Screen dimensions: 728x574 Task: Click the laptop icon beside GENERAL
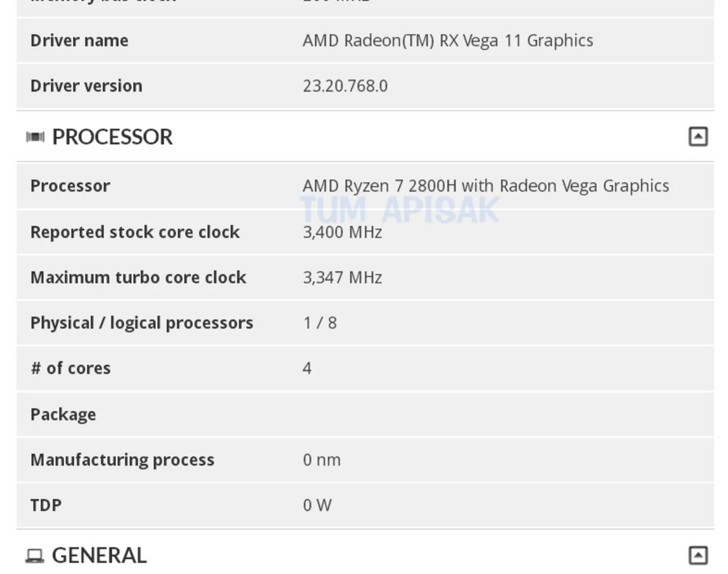[35, 556]
